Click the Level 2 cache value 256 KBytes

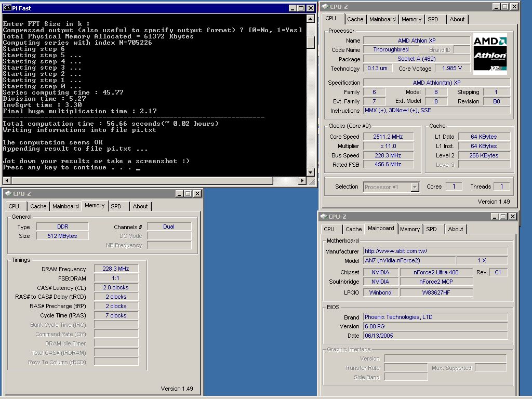point(484,155)
